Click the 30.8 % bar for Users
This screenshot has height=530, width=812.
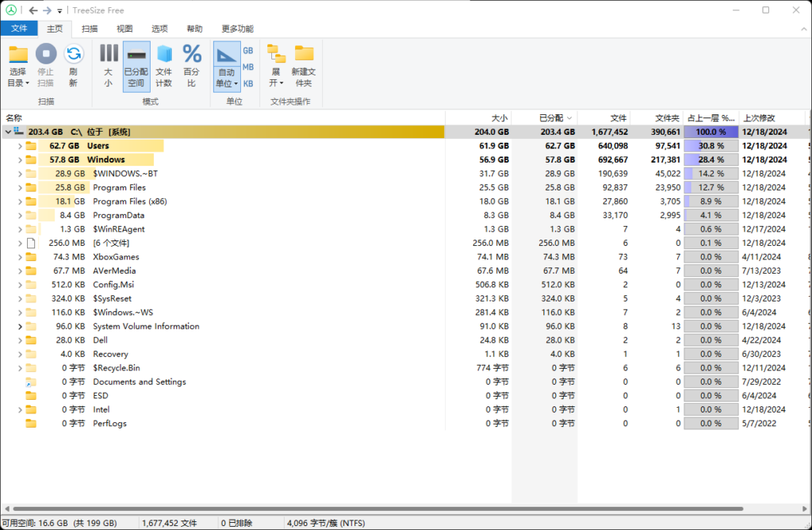tap(711, 146)
